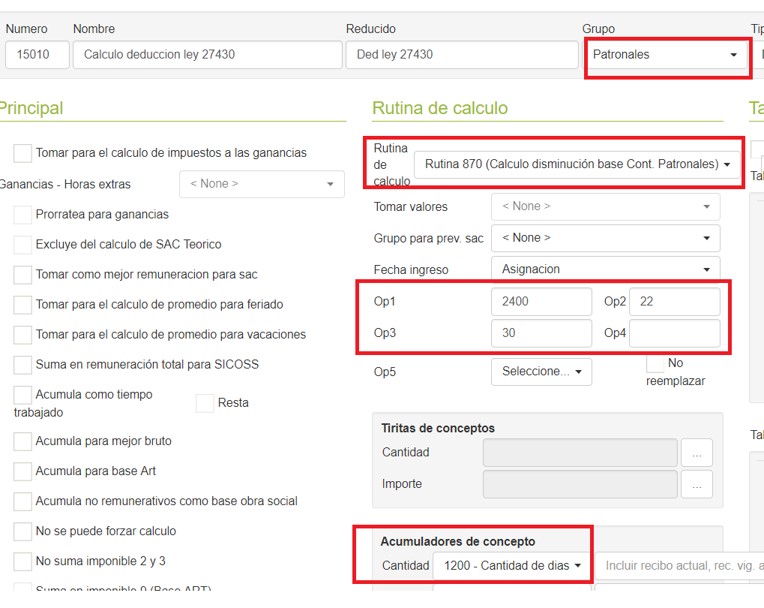This screenshot has width=764, height=608.
Task: Open the '1200 - Cantidad de dias' dropdown
Action: coord(512,566)
